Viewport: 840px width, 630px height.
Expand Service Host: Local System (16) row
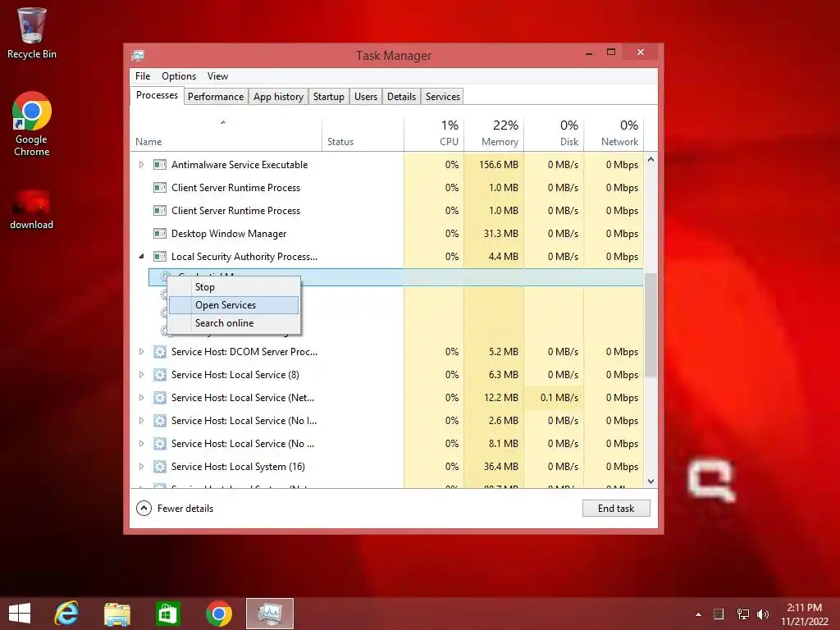pyautogui.click(x=141, y=467)
